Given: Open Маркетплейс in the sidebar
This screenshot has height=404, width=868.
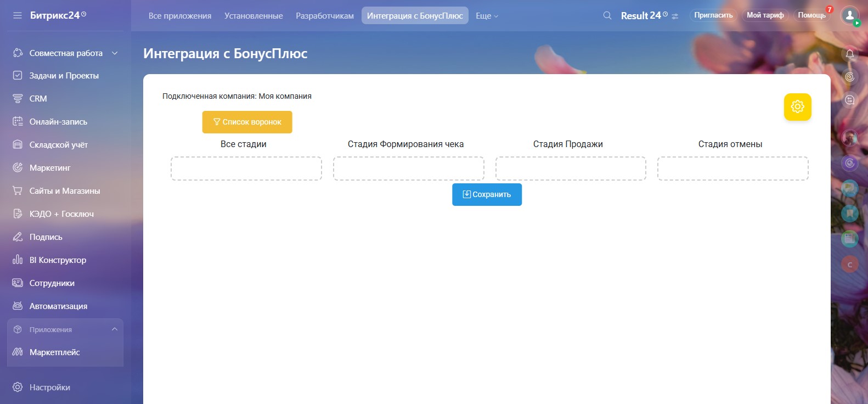Looking at the screenshot, I should click(55, 352).
